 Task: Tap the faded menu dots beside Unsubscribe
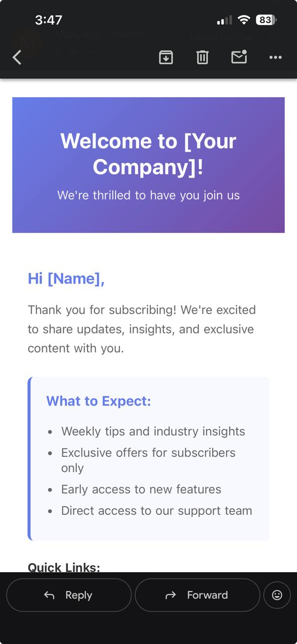tap(275, 36)
